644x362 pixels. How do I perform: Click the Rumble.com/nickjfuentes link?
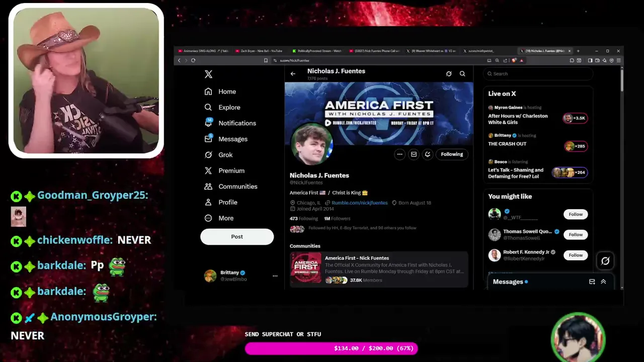point(359,203)
